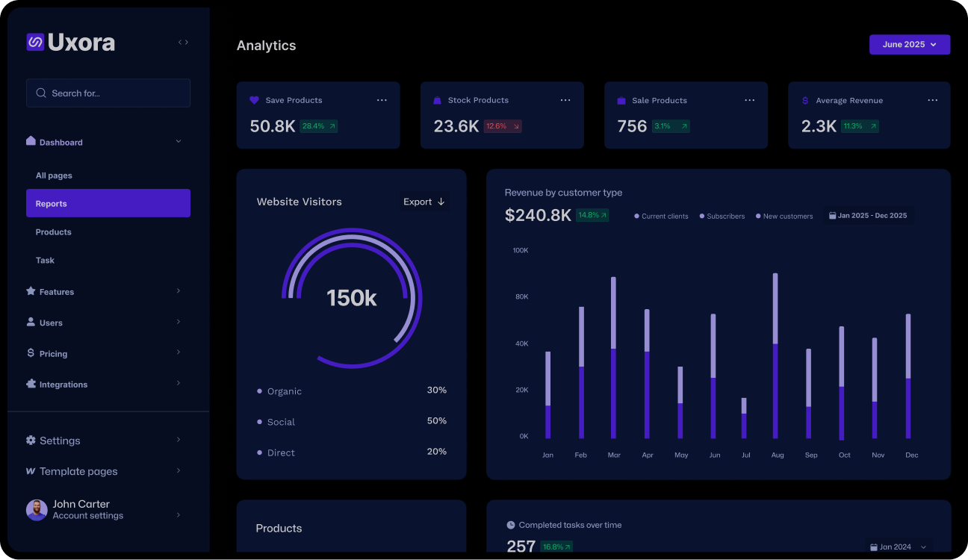Toggle the Current clients legend item
This screenshot has width=968, height=560.
[x=660, y=216]
